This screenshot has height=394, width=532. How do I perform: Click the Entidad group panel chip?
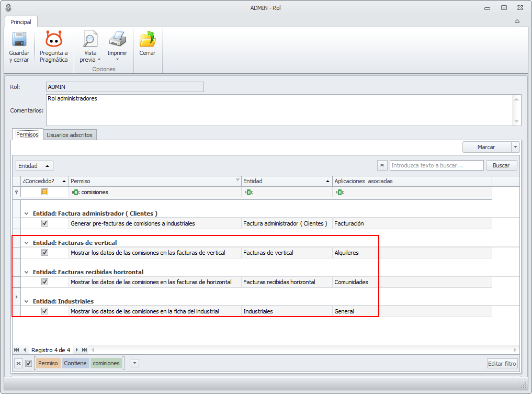point(35,166)
